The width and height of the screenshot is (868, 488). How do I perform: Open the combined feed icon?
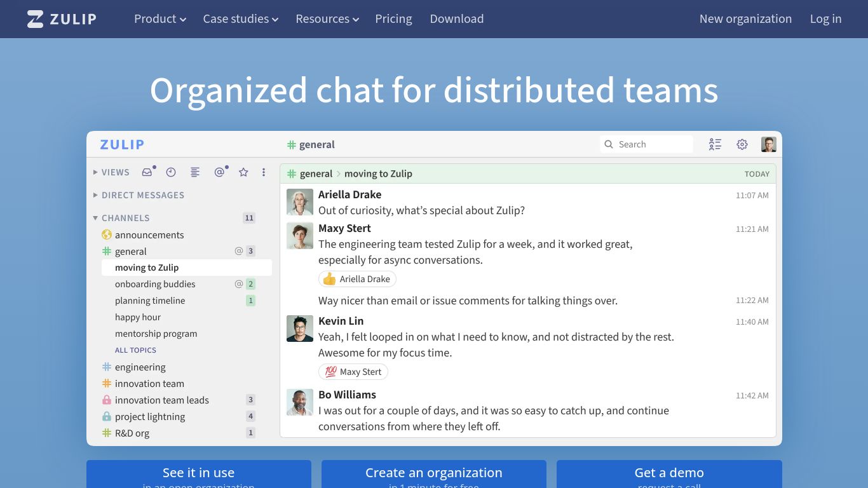tap(195, 172)
